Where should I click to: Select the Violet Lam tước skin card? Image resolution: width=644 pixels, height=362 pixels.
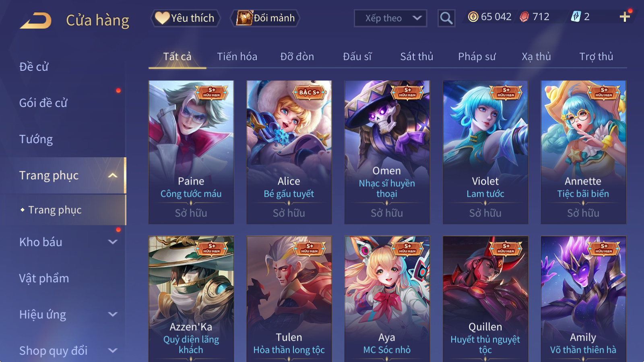coord(485,152)
